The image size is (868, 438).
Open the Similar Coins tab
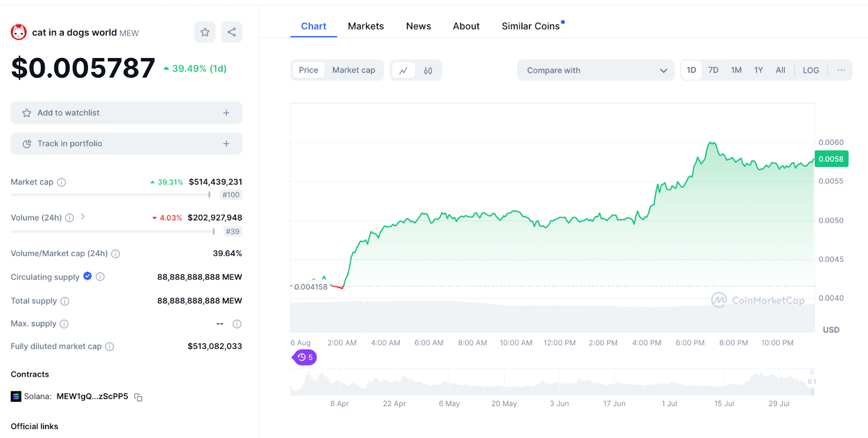[531, 26]
